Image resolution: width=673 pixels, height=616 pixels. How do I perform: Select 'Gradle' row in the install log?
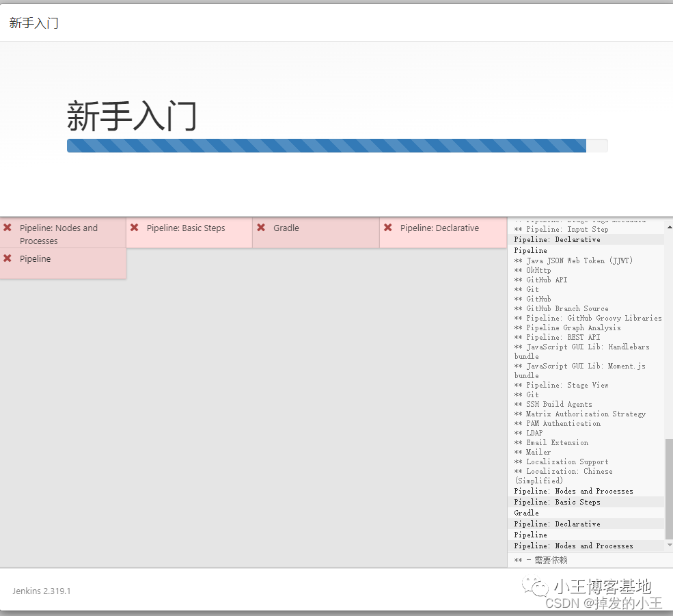586,513
